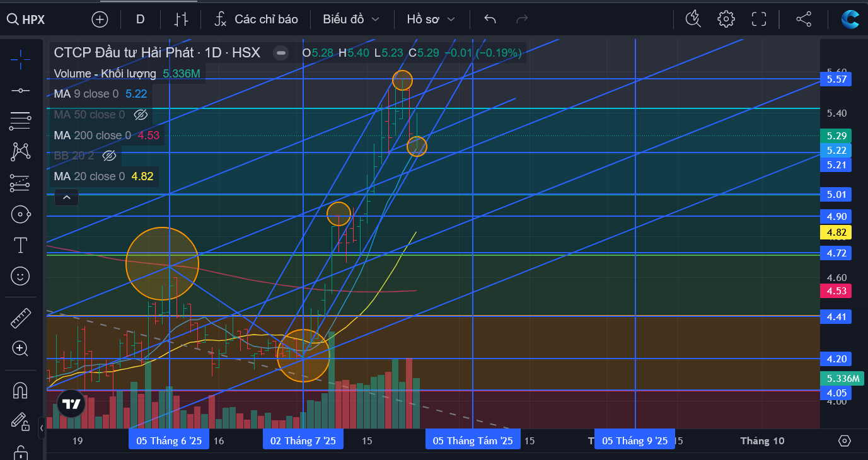Click the green 5.29 current price label

pyautogui.click(x=835, y=135)
